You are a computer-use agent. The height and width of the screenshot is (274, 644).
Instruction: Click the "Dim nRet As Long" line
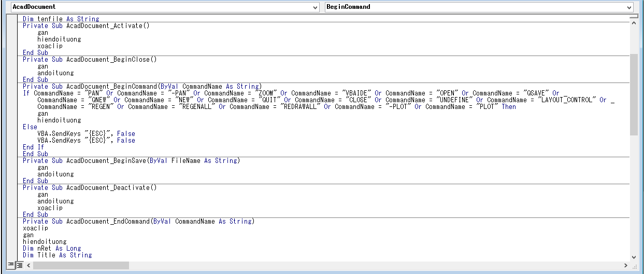tap(52, 249)
